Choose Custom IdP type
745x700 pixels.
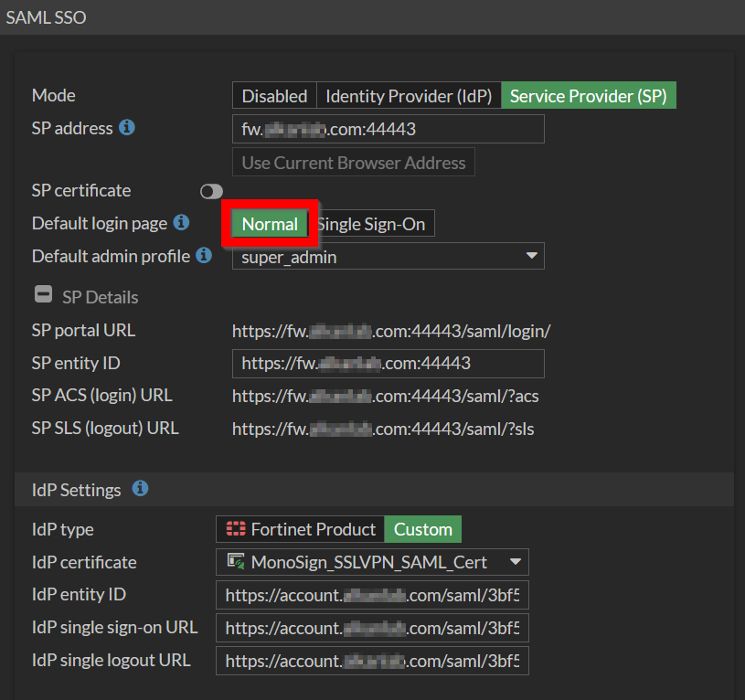click(x=422, y=529)
